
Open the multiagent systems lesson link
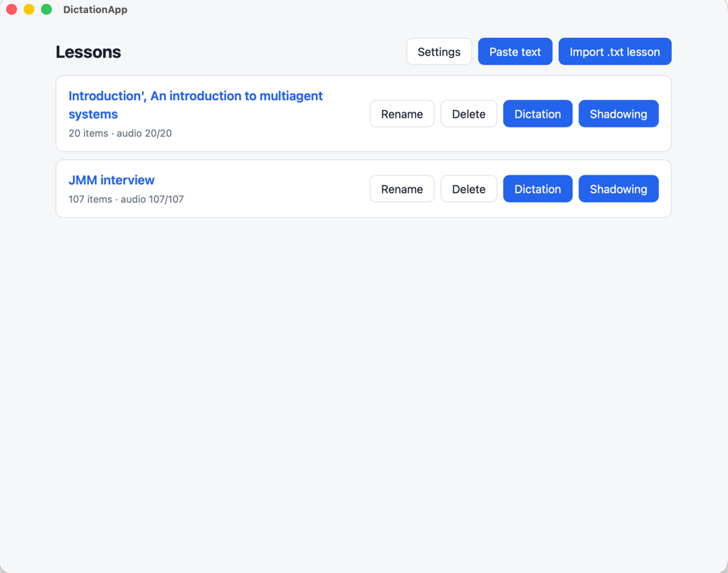pyautogui.click(x=195, y=105)
